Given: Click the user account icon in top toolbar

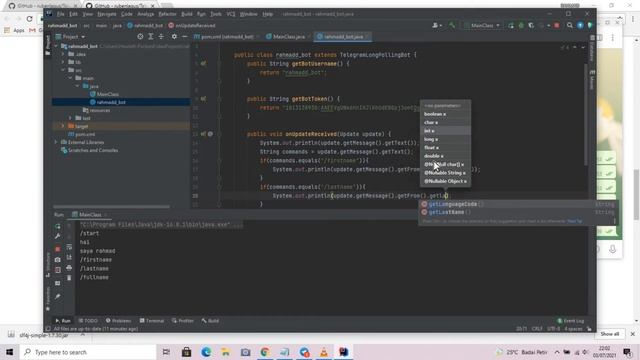Looking at the screenshot, I should pyautogui.click(x=436, y=25).
